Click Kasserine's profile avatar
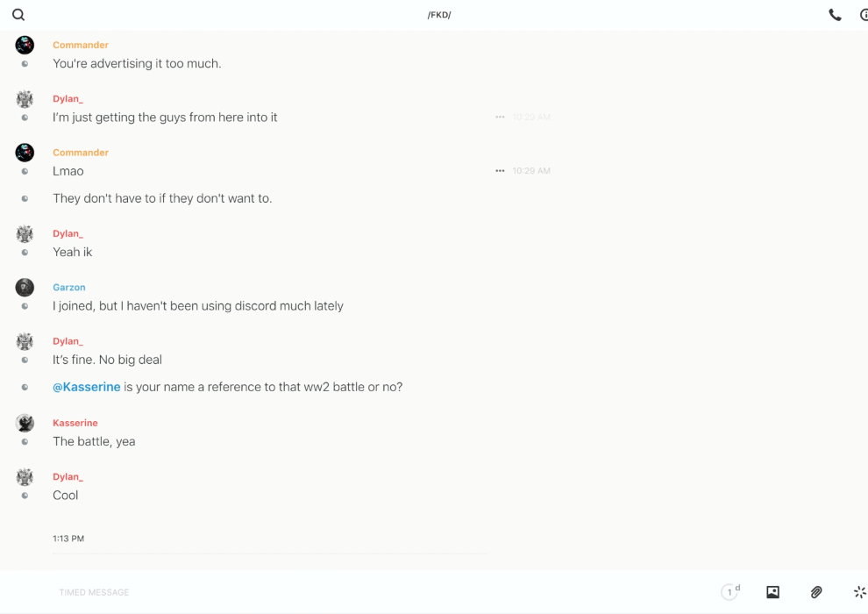Image resolution: width=868 pixels, height=614 pixels. click(25, 423)
